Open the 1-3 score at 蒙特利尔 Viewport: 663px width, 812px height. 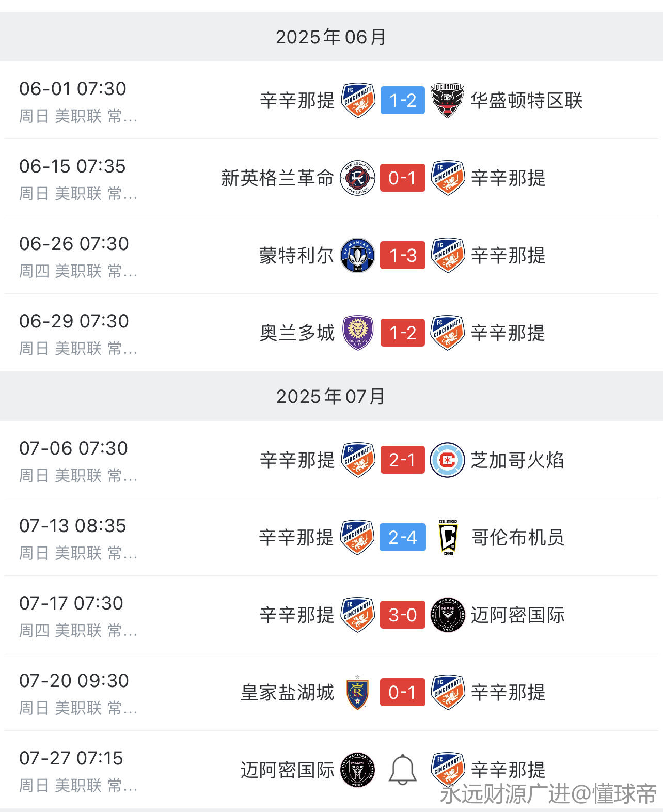403,255
